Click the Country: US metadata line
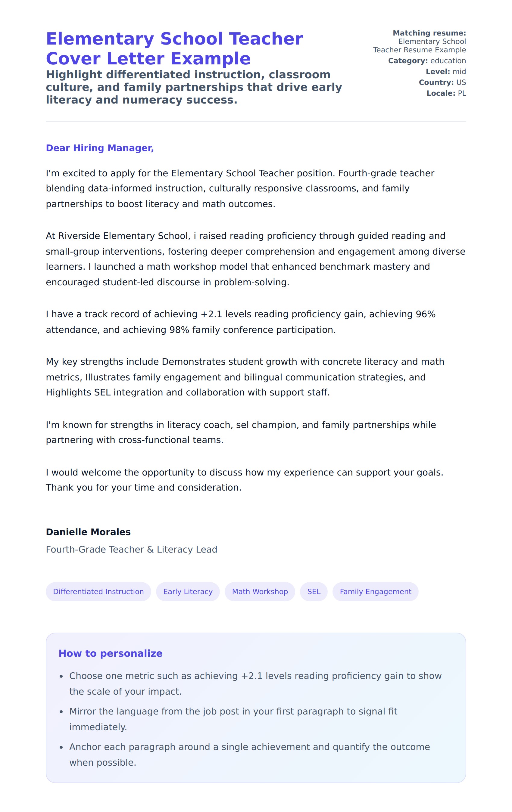This screenshot has width=512, height=812. click(x=442, y=82)
